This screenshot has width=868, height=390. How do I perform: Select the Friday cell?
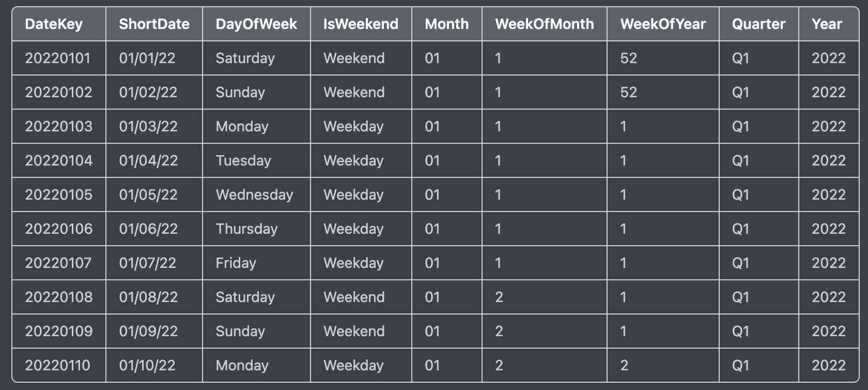tap(236, 263)
